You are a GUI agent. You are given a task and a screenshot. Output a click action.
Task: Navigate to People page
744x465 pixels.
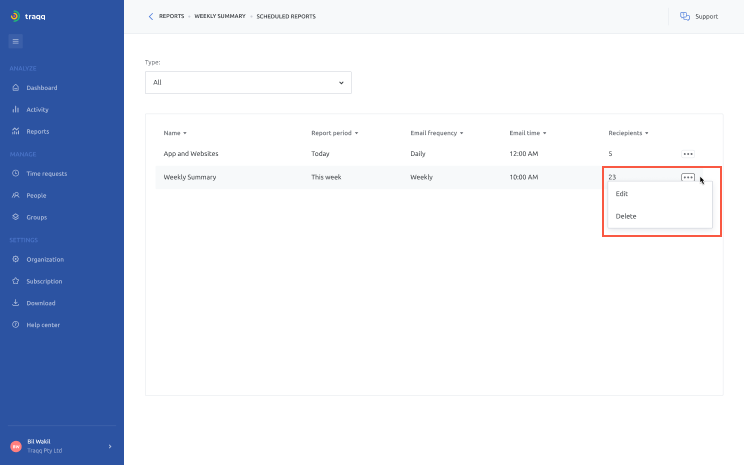[36, 196]
